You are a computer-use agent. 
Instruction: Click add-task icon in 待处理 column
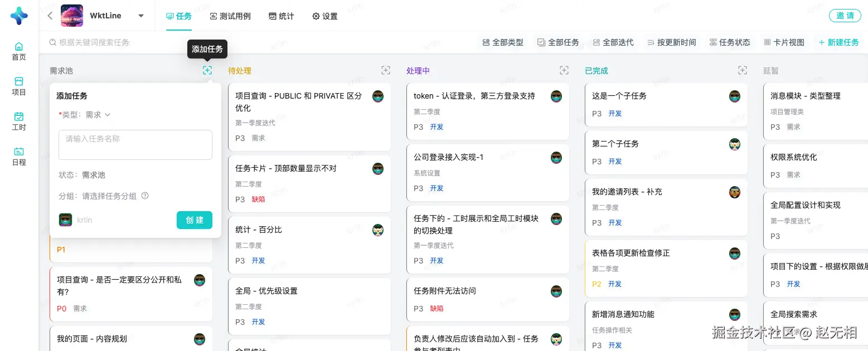(386, 70)
